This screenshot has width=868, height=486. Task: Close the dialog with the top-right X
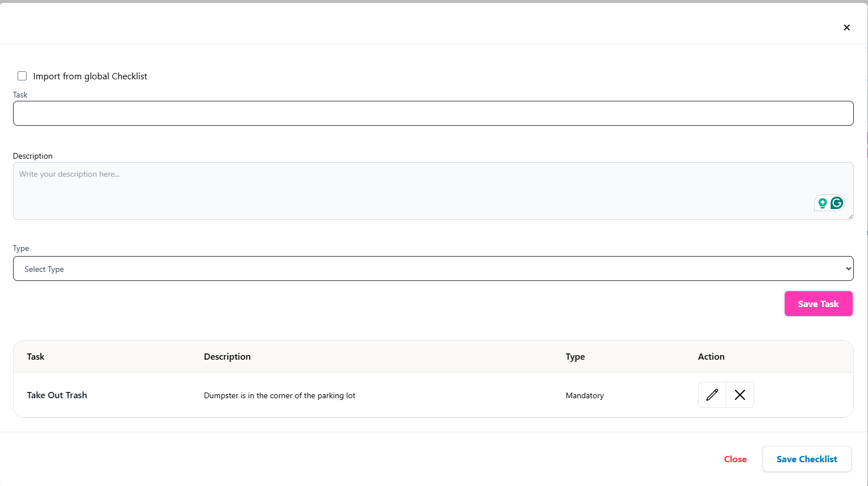846,27
